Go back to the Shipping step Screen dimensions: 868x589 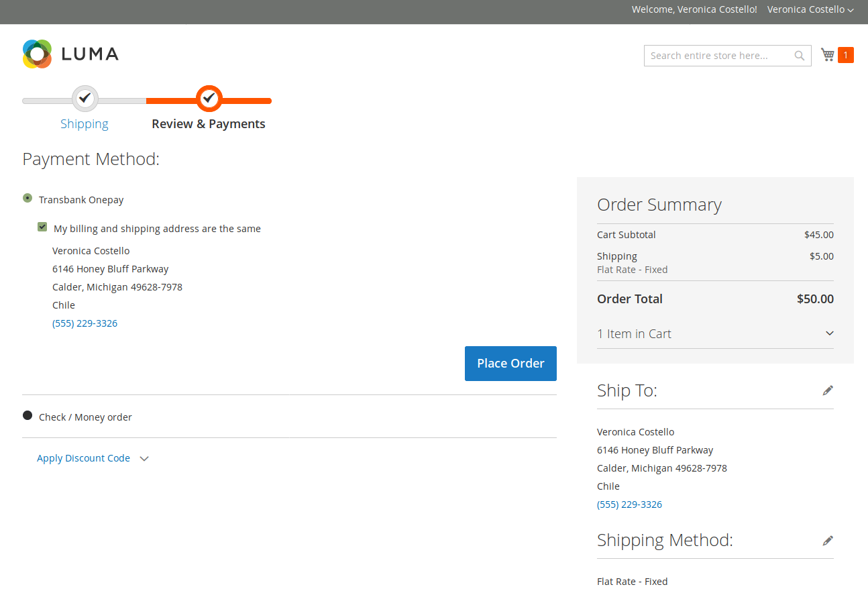click(x=85, y=124)
